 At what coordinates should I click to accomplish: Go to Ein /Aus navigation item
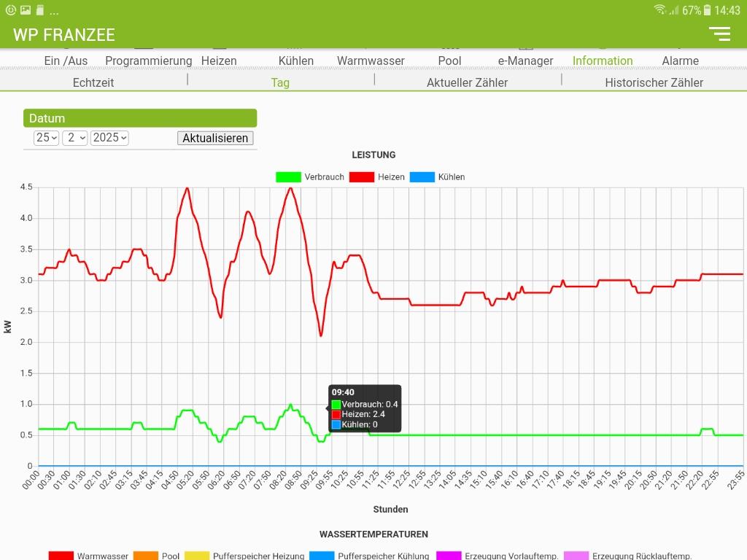pos(66,61)
